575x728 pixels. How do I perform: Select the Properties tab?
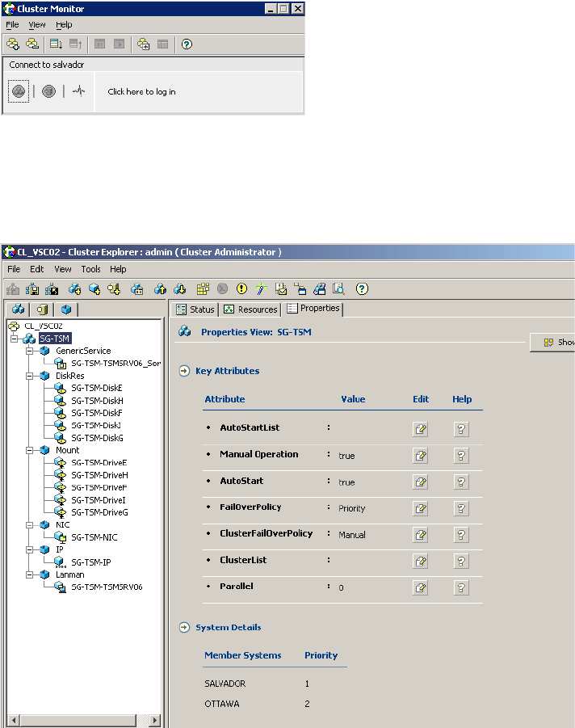pyautogui.click(x=313, y=309)
